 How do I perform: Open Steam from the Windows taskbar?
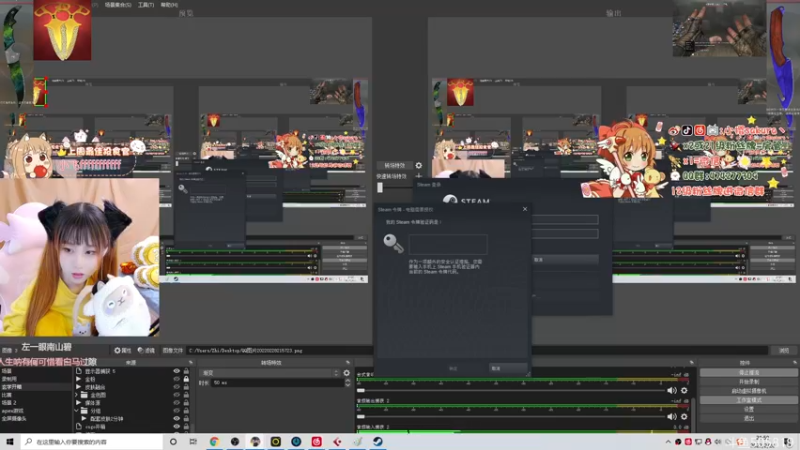coord(378,442)
